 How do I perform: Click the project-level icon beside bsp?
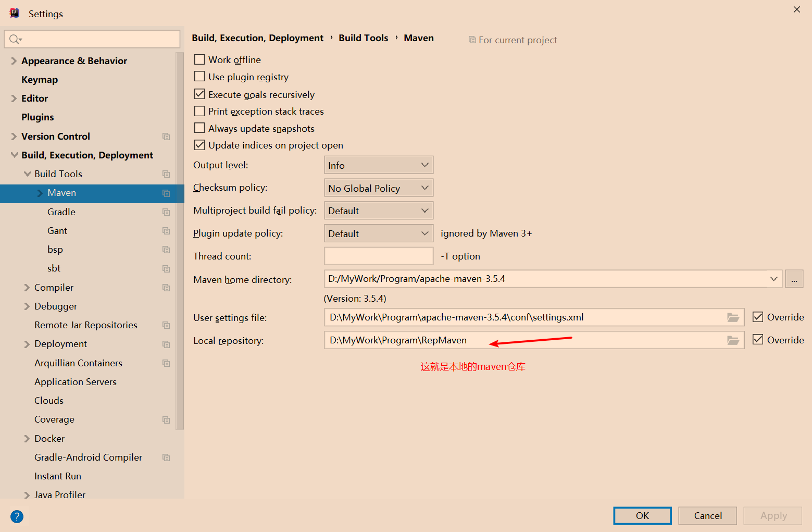point(166,250)
